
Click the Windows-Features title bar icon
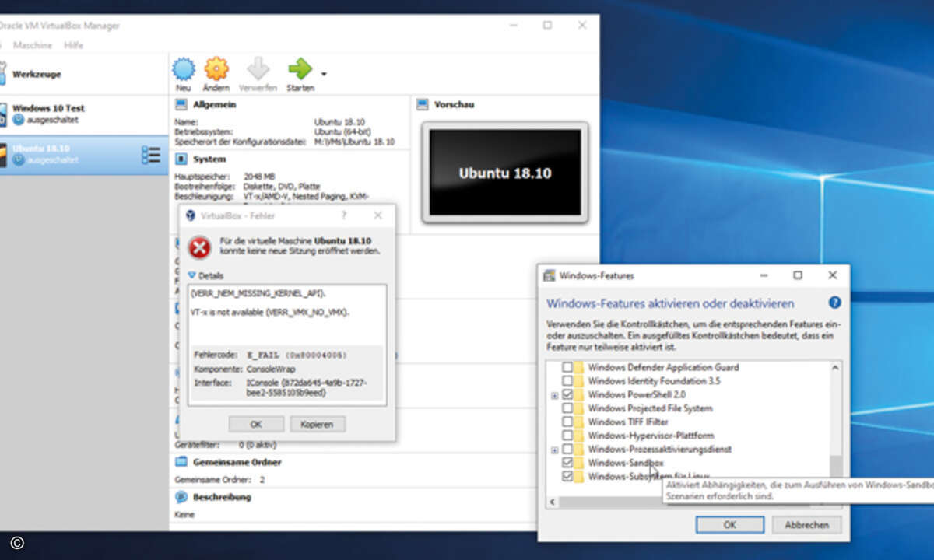coord(549,275)
